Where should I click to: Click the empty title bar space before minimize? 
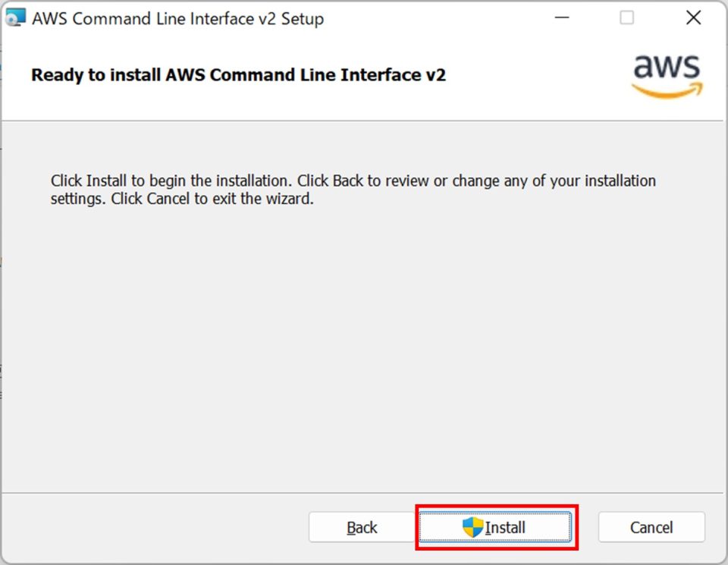(440, 18)
